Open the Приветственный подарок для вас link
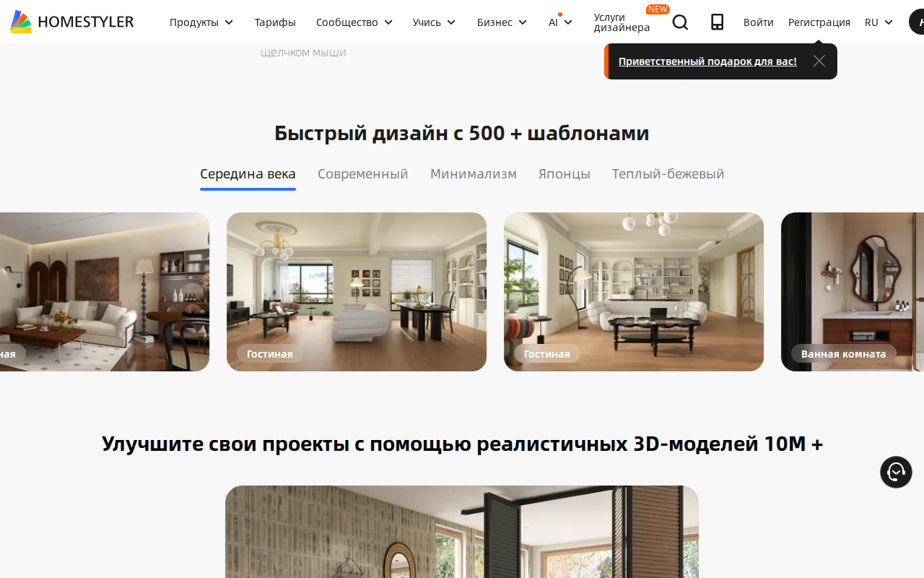The width and height of the screenshot is (924, 578). [x=707, y=61]
